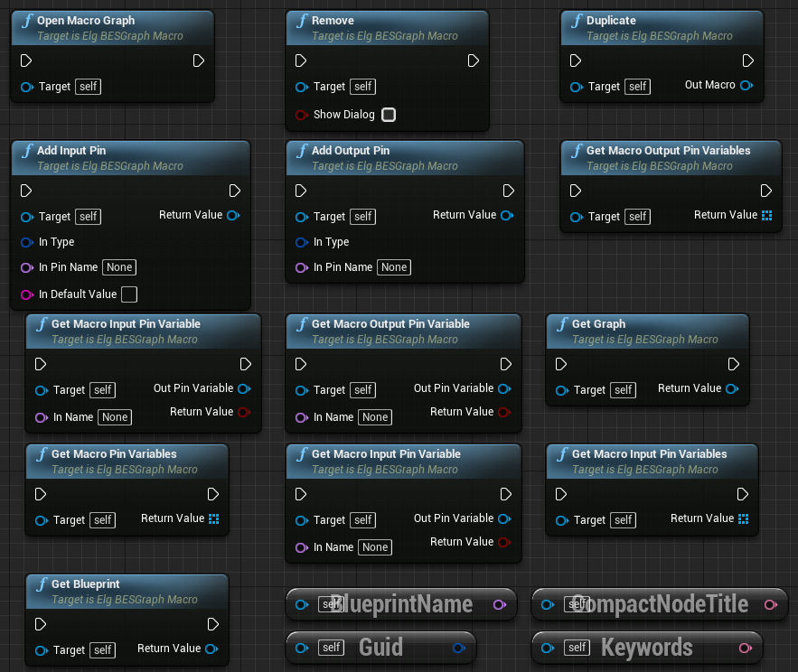The height and width of the screenshot is (672, 798).
Task: Click the Out Macro output pin on Duplicate
Action: click(746, 86)
